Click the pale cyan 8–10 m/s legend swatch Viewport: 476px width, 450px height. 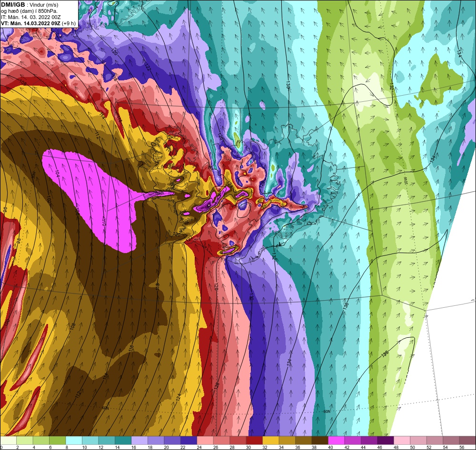(x=74, y=440)
